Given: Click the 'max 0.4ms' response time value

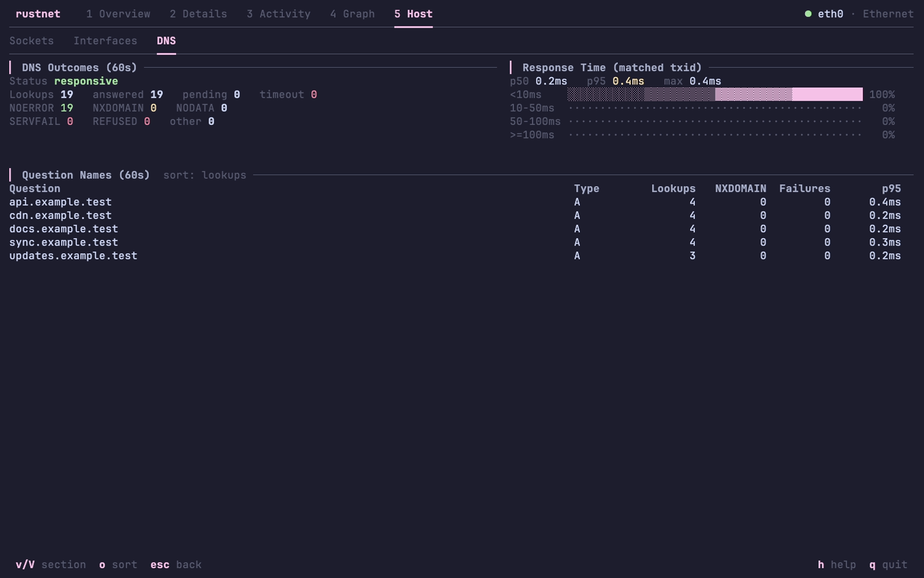Looking at the screenshot, I should click(x=692, y=81).
